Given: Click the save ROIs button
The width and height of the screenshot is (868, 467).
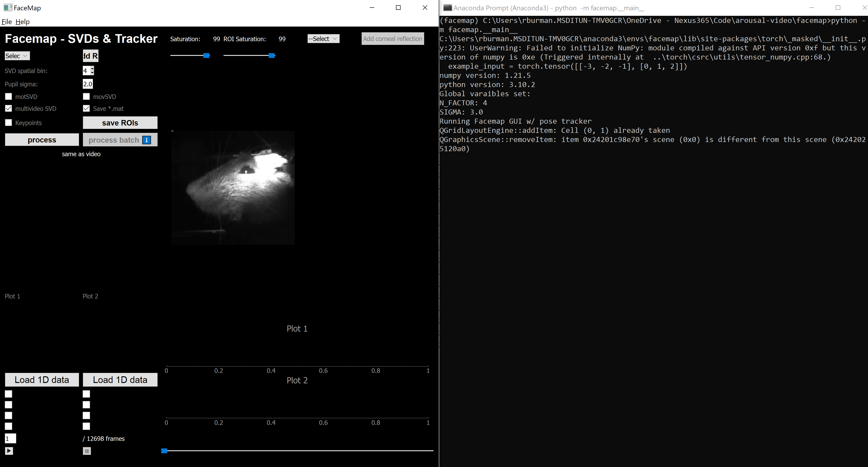Looking at the screenshot, I should pyautogui.click(x=120, y=123).
